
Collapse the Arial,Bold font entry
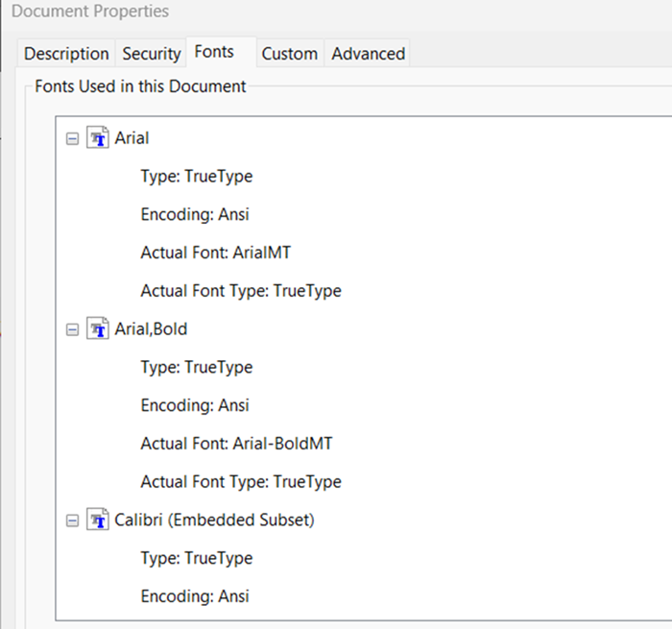(x=72, y=329)
